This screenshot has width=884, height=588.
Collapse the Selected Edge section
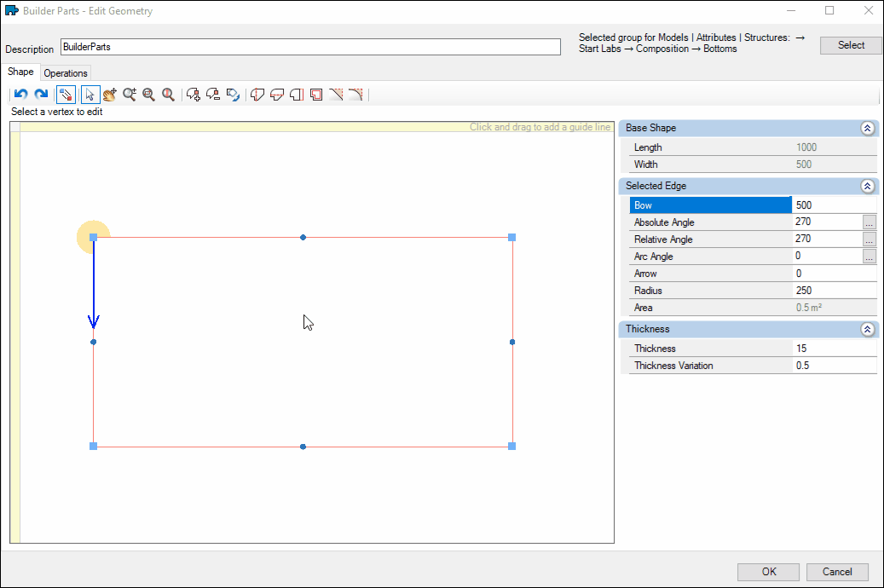click(x=867, y=186)
